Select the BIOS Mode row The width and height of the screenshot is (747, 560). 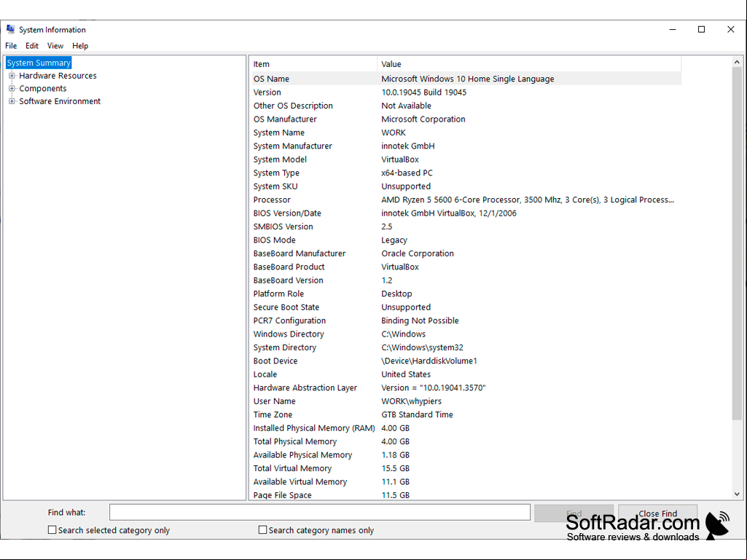click(x=467, y=240)
